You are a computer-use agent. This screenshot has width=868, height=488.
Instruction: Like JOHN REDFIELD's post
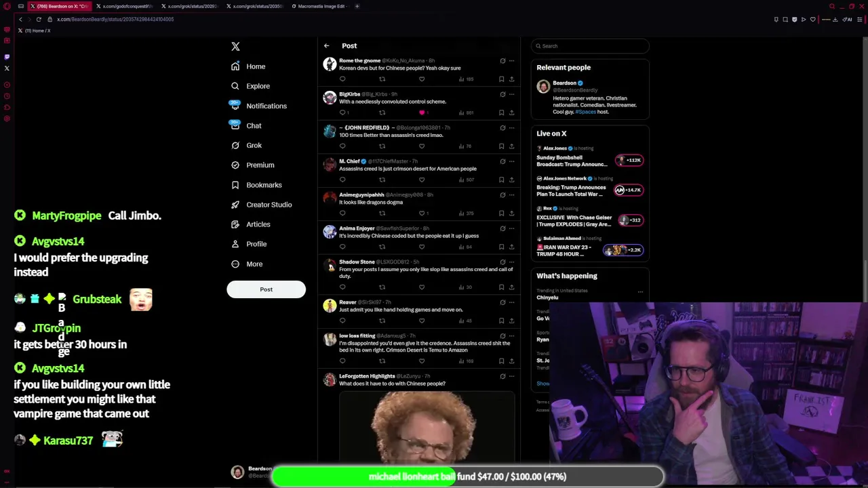tap(422, 146)
